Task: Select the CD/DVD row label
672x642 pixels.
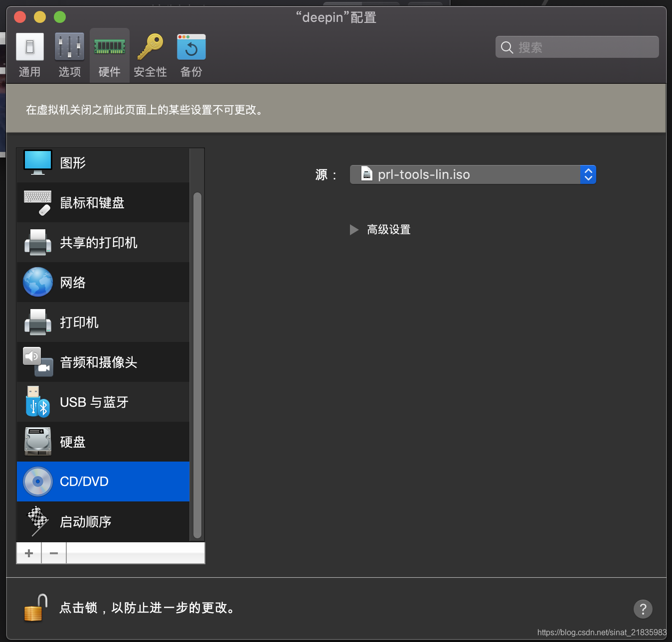Action: click(x=84, y=481)
